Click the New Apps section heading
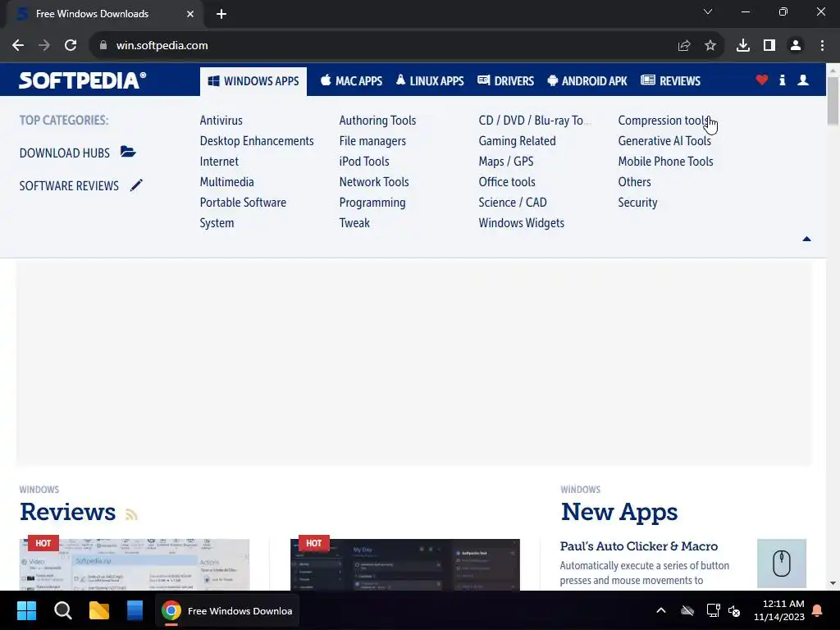 pyautogui.click(x=619, y=512)
